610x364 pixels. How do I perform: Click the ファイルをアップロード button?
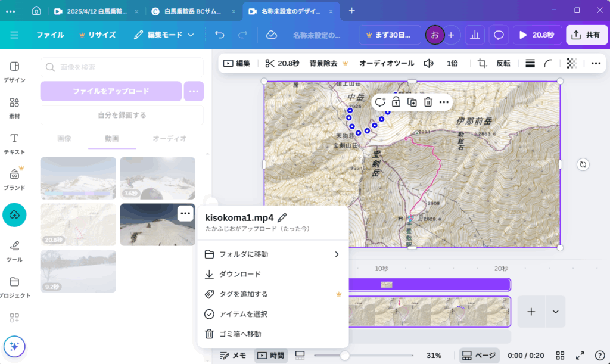[x=111, y=91]
